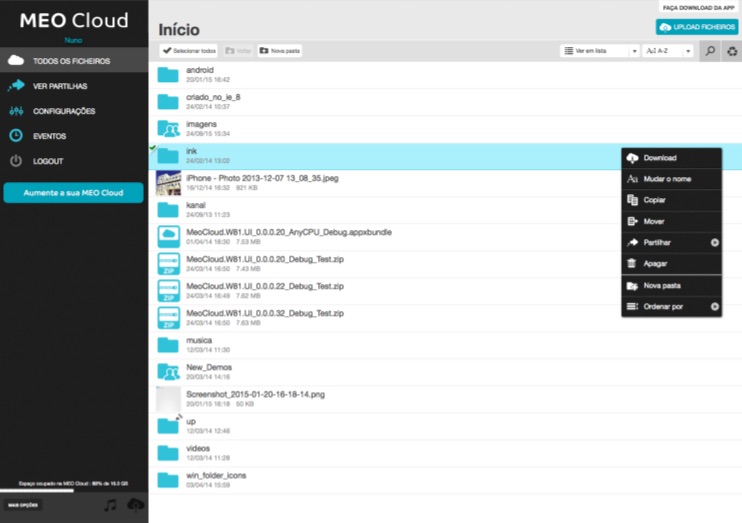The image size is (742, 523).
Task: Open the shared imagens folder icon
Action: point(168,128)
